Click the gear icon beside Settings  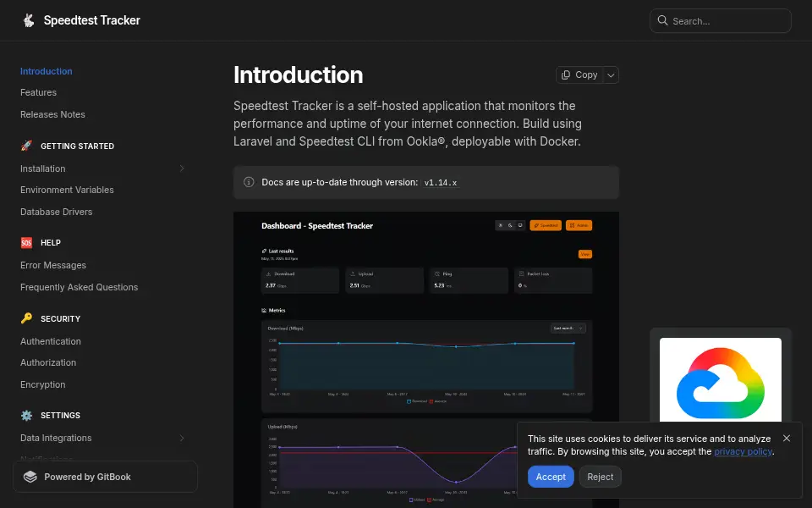(x=26, y=415)
